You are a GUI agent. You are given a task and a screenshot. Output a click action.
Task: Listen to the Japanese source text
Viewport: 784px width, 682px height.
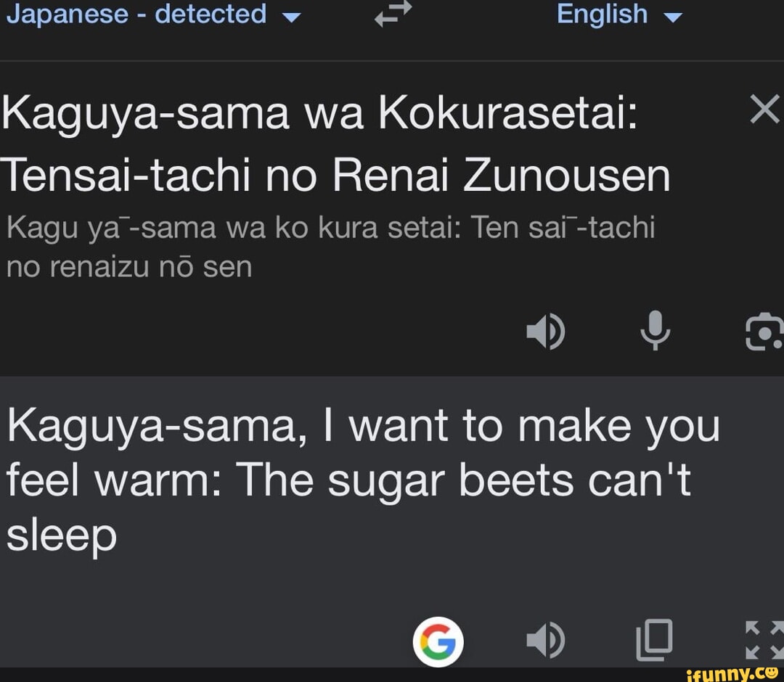[x=546, y=331]
